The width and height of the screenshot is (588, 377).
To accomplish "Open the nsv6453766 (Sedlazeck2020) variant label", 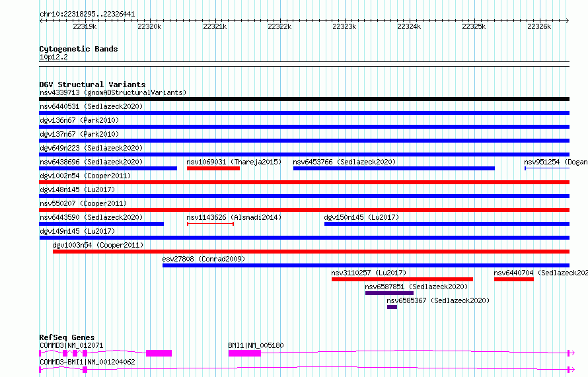I will [x=344, y=162].
